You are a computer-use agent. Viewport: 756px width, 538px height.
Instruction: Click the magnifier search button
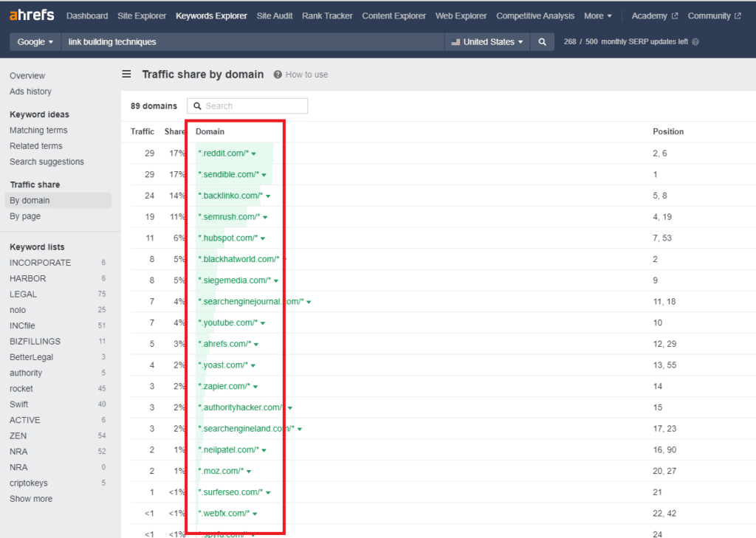coord(542,42)
